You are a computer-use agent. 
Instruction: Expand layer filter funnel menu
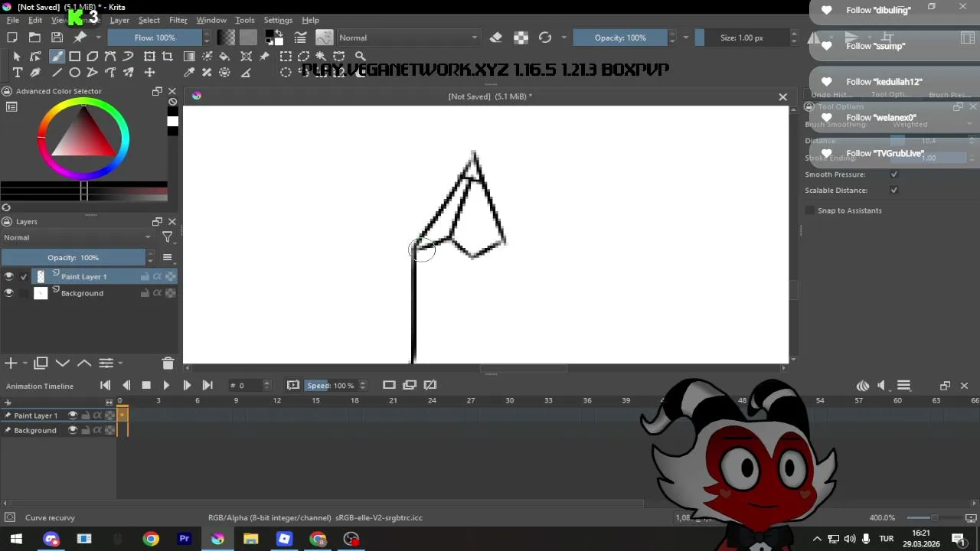point(168,237)
